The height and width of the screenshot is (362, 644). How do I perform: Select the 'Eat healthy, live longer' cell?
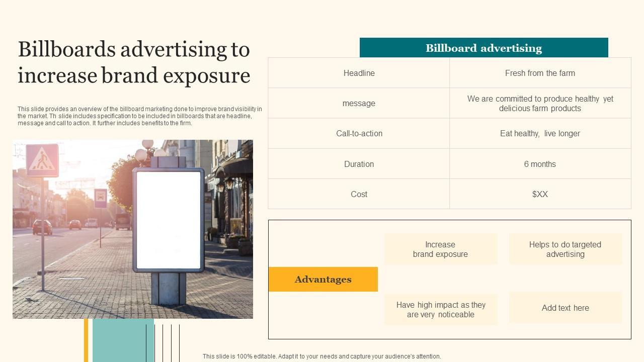click(x=540, y=133)
